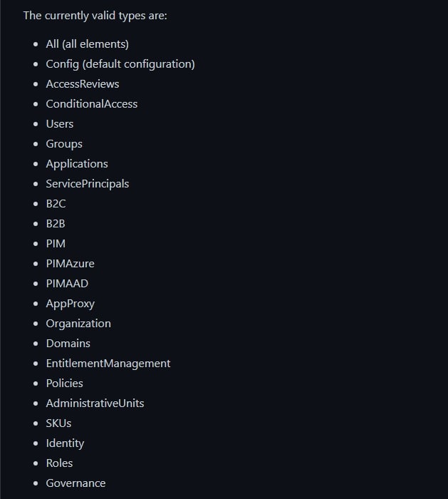Click the Groups list item
This screenshot has width=448, height=499.
coord(64,144)
